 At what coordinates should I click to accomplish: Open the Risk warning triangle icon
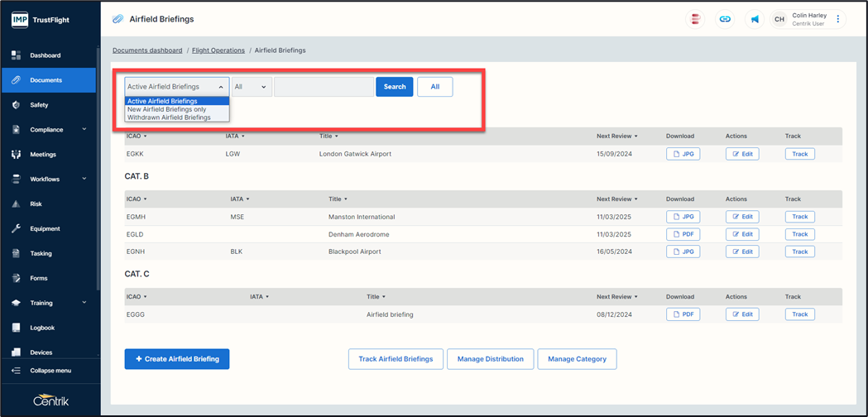tap(16, 204)
